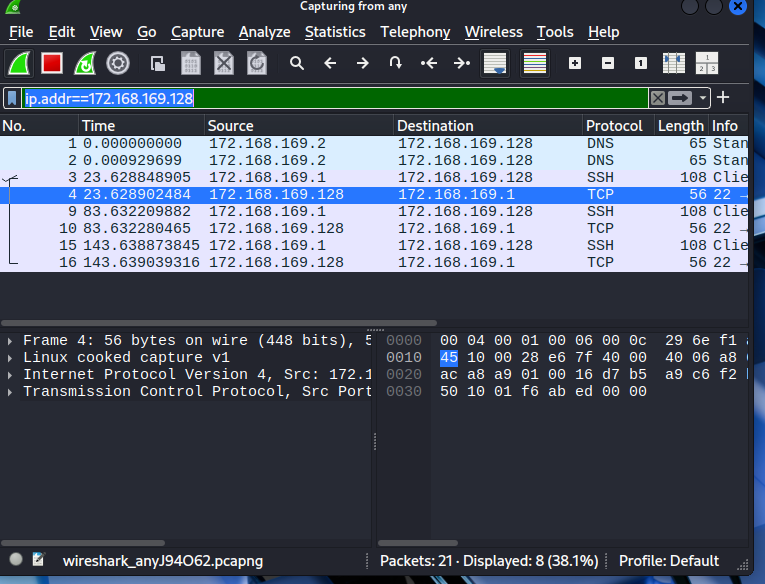Jump to the first packet
The image size is (765, 584).
pos(428,63)
